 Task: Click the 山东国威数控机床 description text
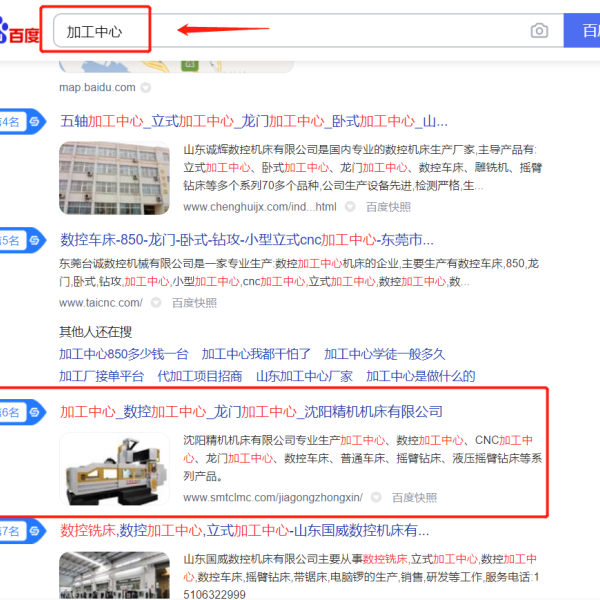coord(361,577)
